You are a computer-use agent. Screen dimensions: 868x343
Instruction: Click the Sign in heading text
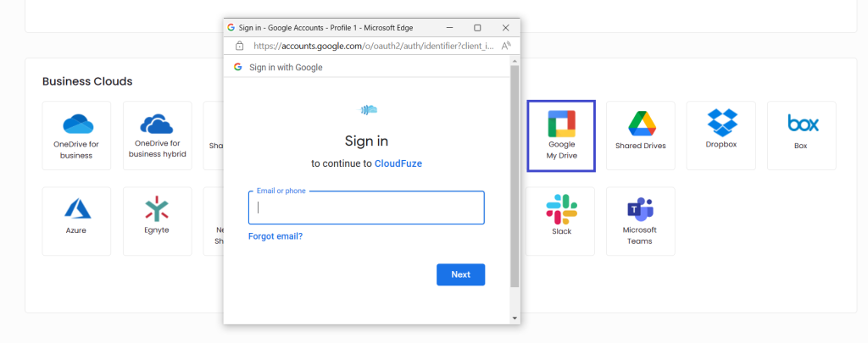(366, 141)
